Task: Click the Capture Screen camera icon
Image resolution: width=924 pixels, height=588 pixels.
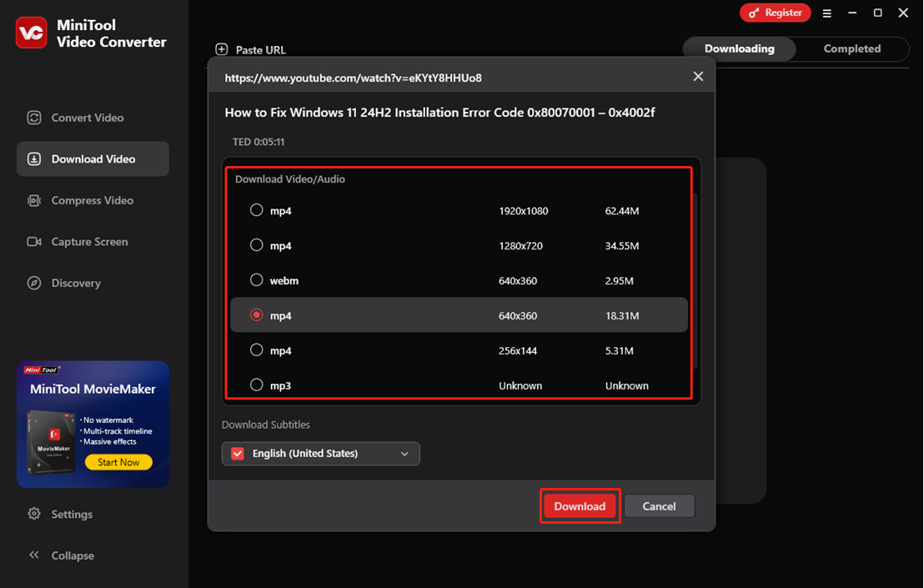Action: click(34, 242)
